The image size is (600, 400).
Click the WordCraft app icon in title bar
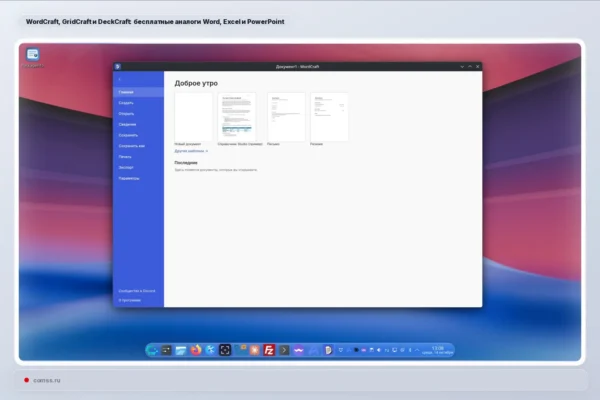pos(117,67)
